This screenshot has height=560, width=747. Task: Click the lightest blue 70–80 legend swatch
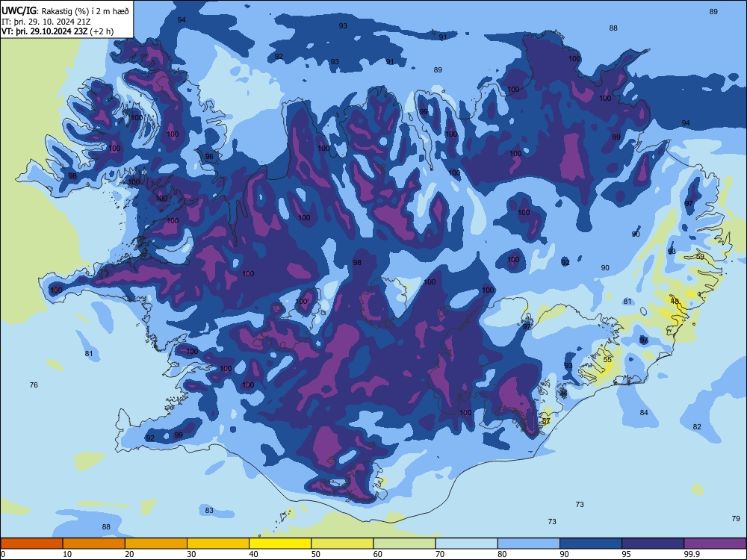pos(466,544)
